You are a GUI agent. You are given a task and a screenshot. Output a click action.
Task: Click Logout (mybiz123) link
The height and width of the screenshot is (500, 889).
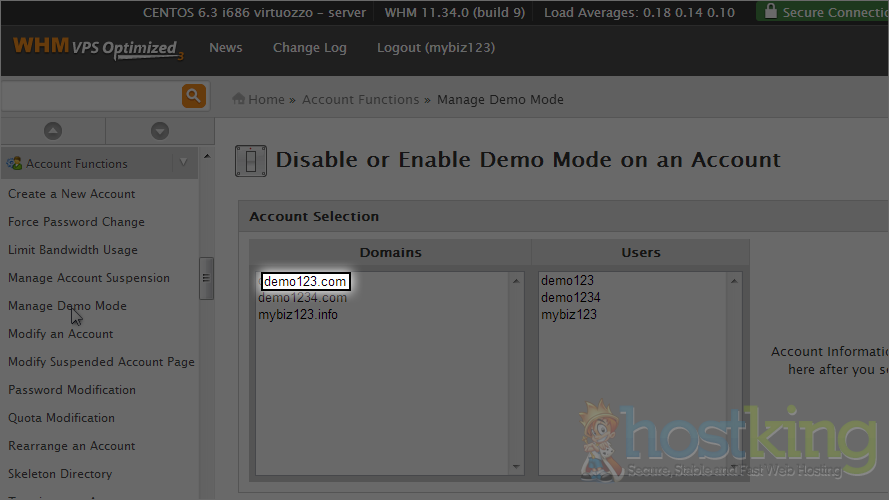[435, 48]
